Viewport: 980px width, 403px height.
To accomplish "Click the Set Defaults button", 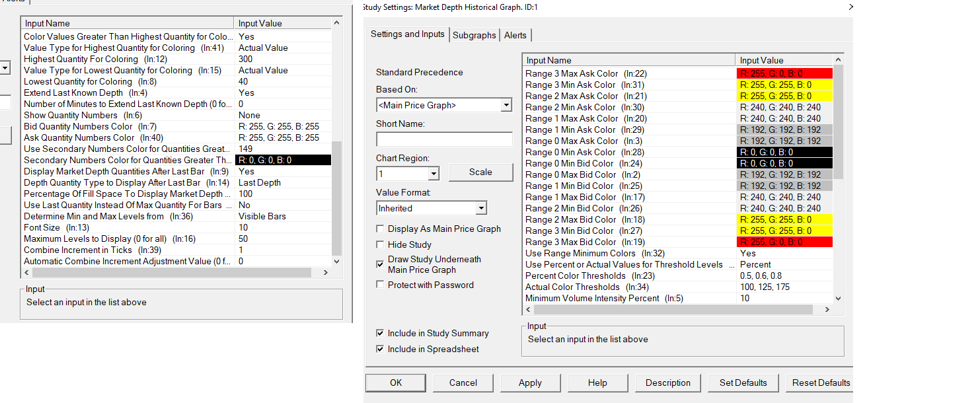I will 743,383.
